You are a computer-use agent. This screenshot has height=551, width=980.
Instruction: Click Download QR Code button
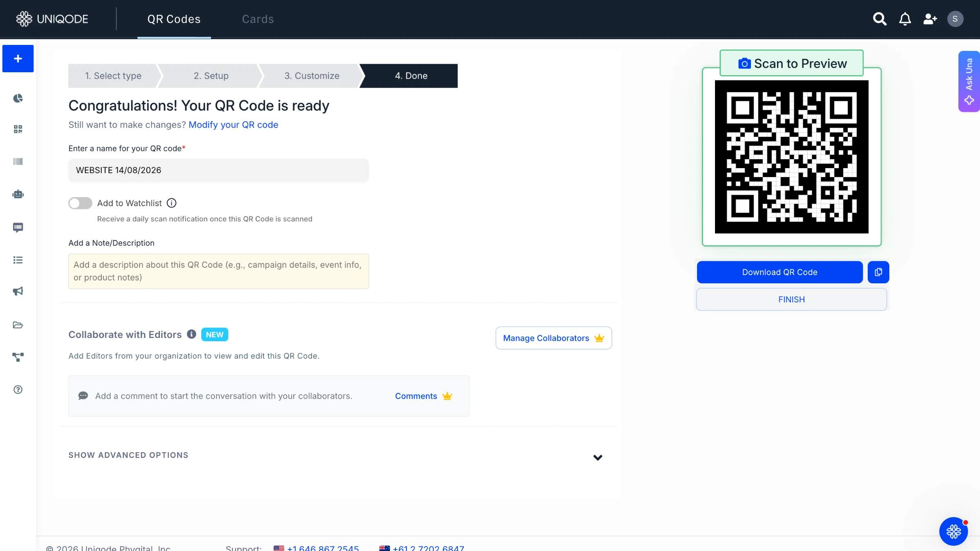[x=780, y=272]
